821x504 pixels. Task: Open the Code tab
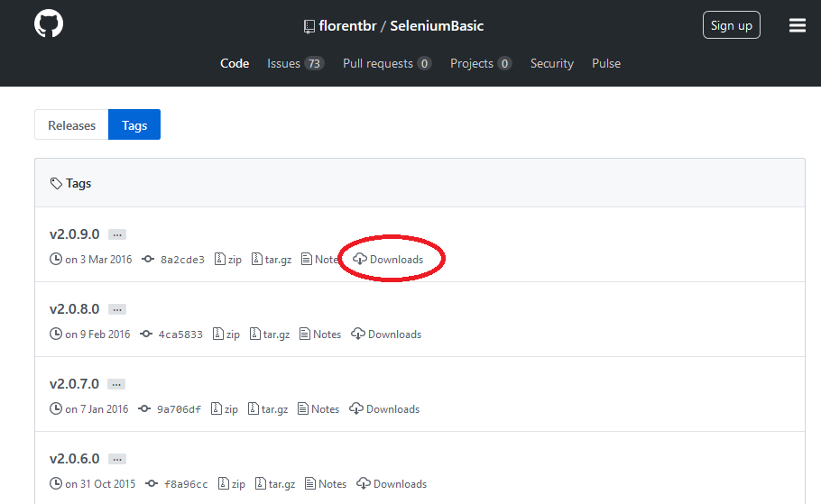click(x=235, y=63)
